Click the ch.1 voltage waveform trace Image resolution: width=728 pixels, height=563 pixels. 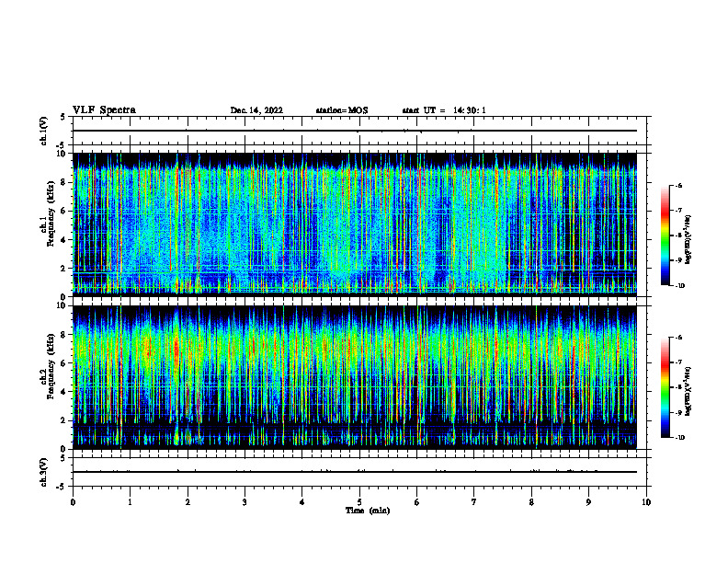[x=355, y=131]
